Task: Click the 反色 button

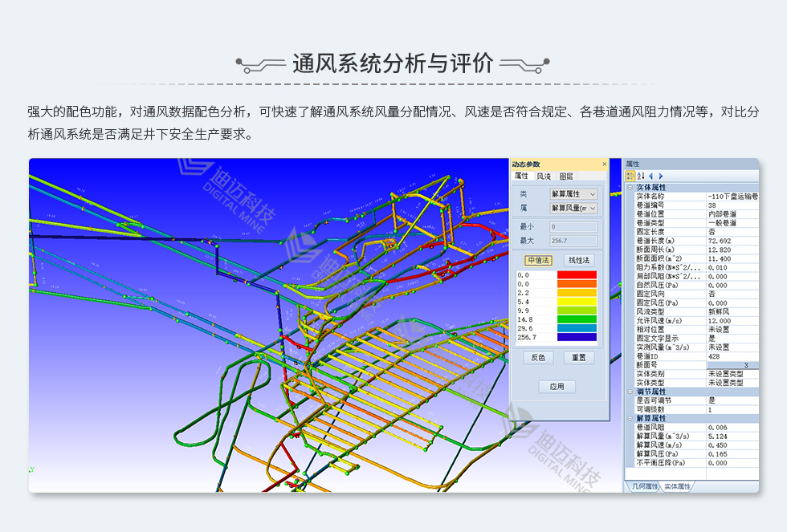Action: [537, 358]
